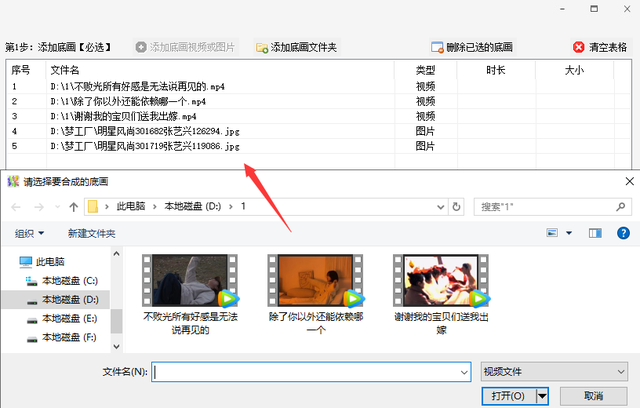The width and height of the screenshot is (640, 408).
Task: Click the 文件名(N) input field
Action: (311, 372)
